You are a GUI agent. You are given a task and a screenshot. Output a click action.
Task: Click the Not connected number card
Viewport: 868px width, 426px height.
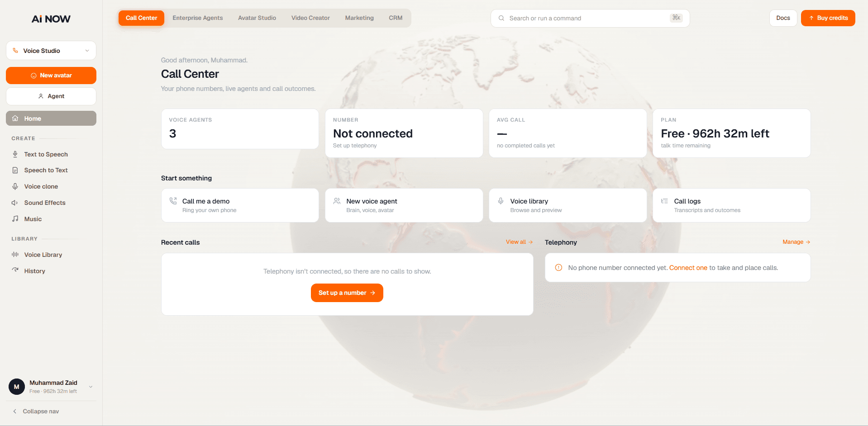click(404, 133)
